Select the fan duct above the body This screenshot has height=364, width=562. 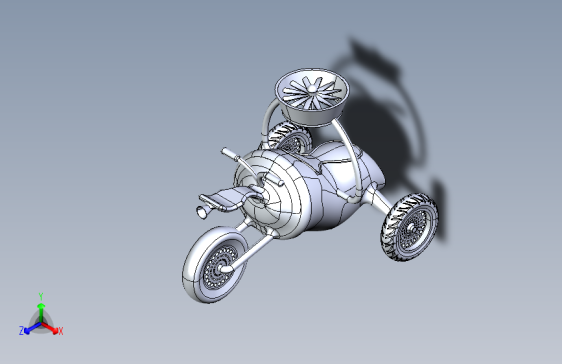pos(312,97)
